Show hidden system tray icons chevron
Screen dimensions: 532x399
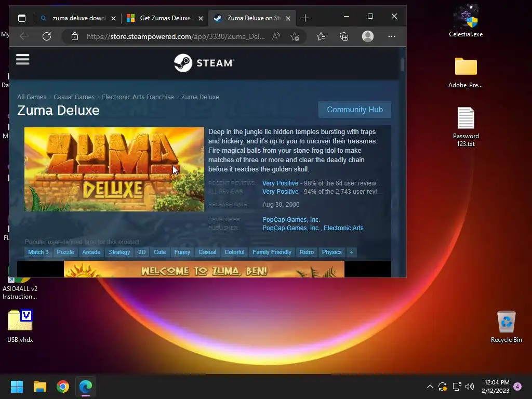point(430,387)
